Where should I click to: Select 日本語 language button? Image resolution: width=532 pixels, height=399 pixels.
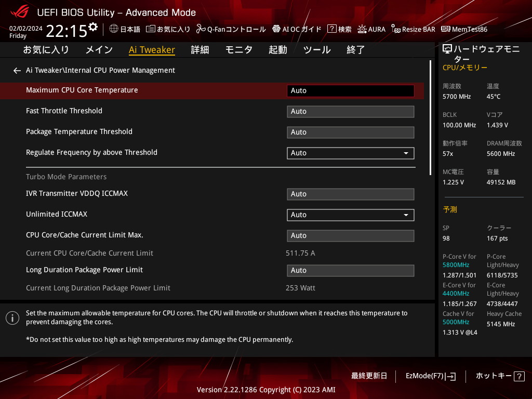[x=125, y=29]
